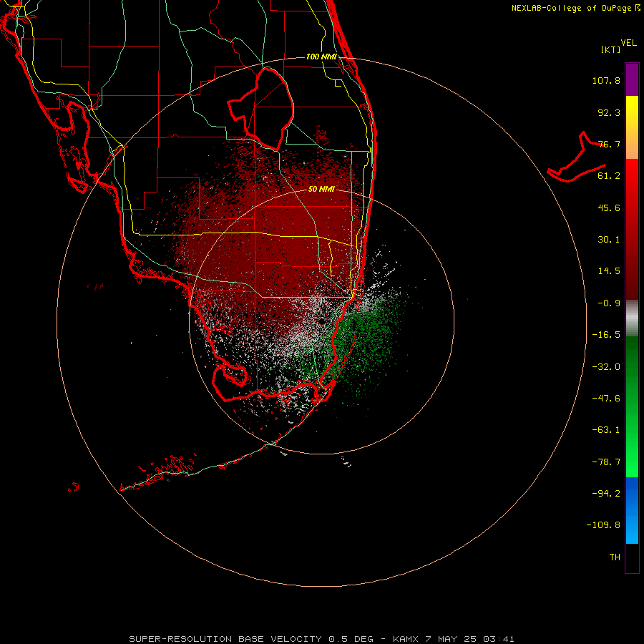Screen dimensions: 644x644
Task: Click the 100 NMI range ring label
Action: 321,57
